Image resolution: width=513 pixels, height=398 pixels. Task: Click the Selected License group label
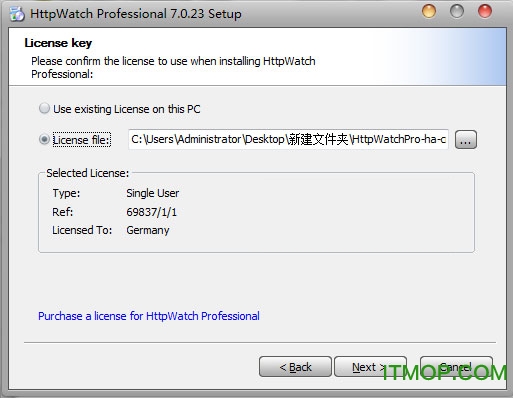tap(88, 173)
